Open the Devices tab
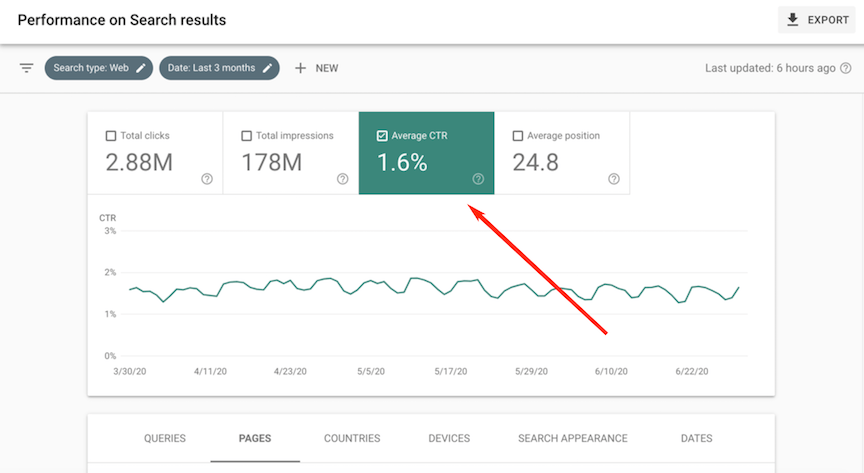864x473 pixels. click(449, 438)
